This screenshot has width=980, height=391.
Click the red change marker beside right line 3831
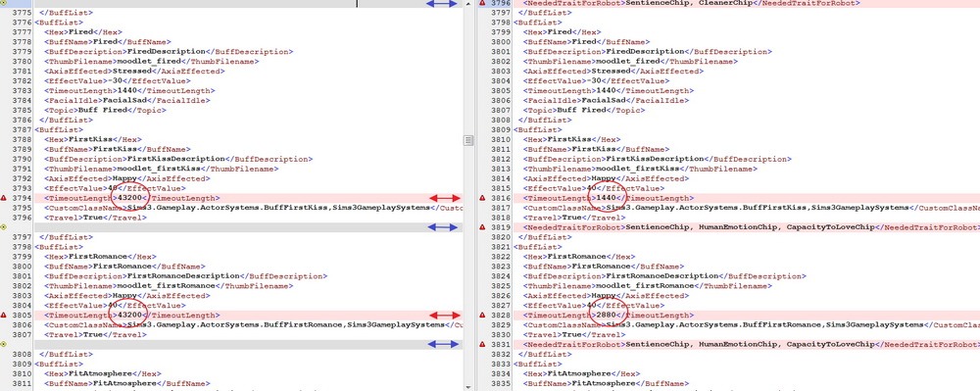(482, 345)
